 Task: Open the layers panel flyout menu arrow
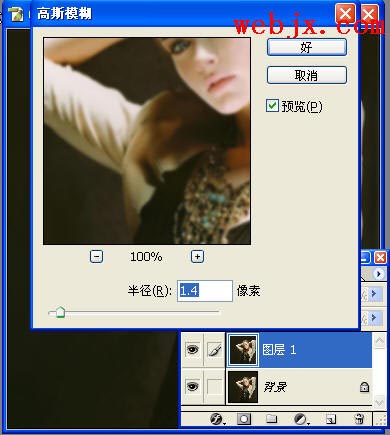378,274
